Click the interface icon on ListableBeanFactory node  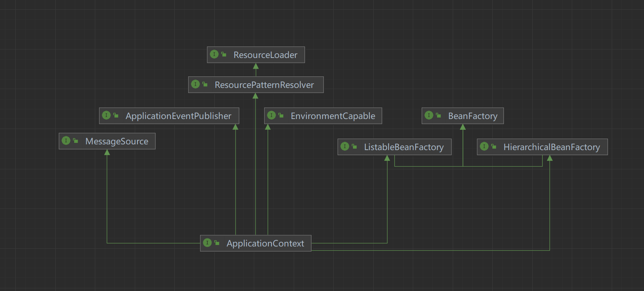click(345, 146)
